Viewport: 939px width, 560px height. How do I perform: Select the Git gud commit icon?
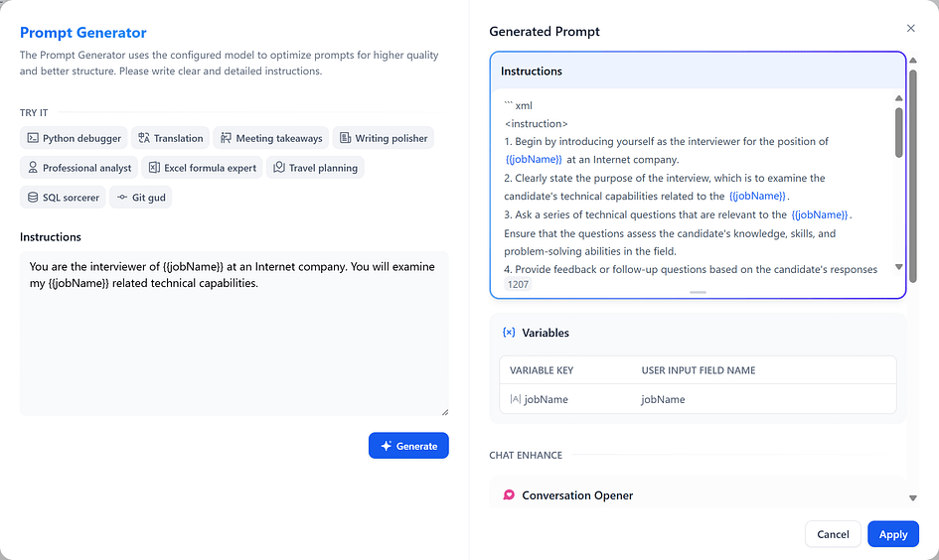(x=122, y=198)
